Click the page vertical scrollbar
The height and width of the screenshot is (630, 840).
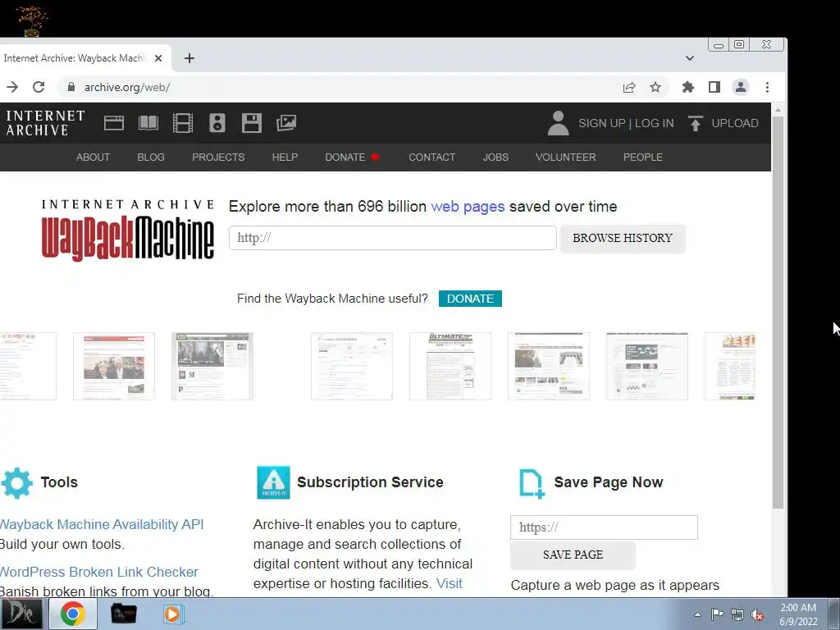(x=778, y=312)
